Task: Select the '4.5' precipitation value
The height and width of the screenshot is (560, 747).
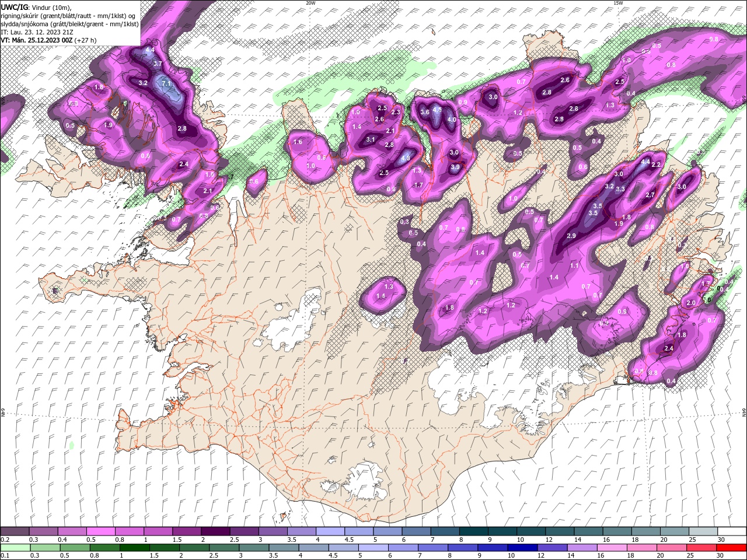Action: pos(437,110)
